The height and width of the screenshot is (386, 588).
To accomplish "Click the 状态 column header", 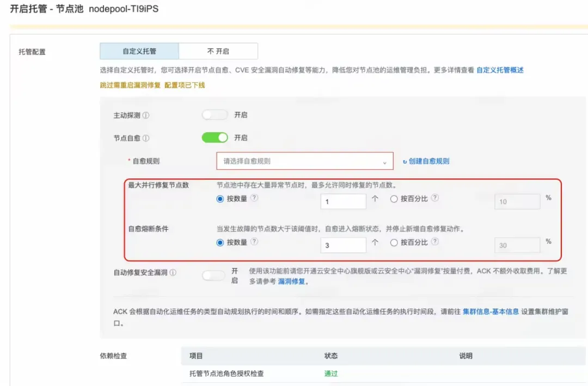I will click(x=331, y=356).
